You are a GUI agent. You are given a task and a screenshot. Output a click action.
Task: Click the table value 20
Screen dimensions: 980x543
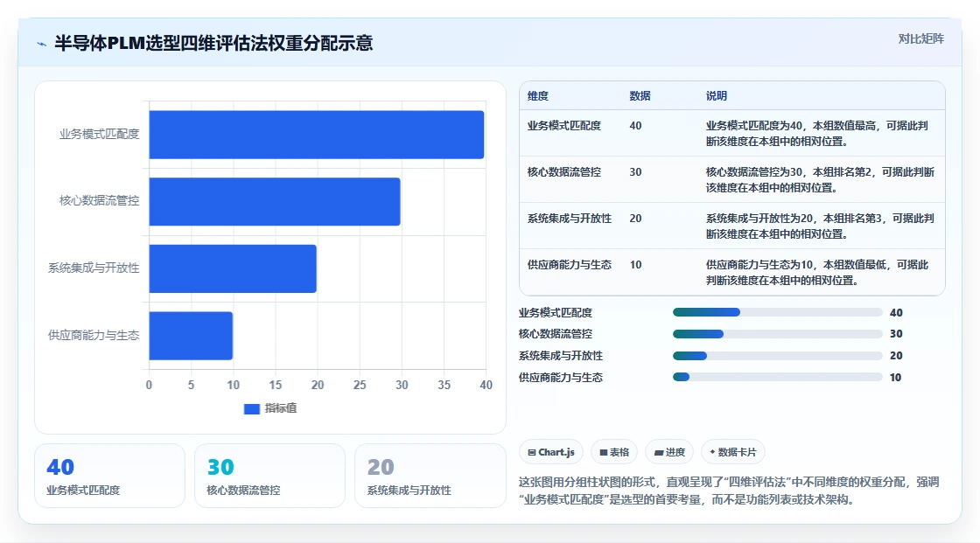click(x=635, y=218)
